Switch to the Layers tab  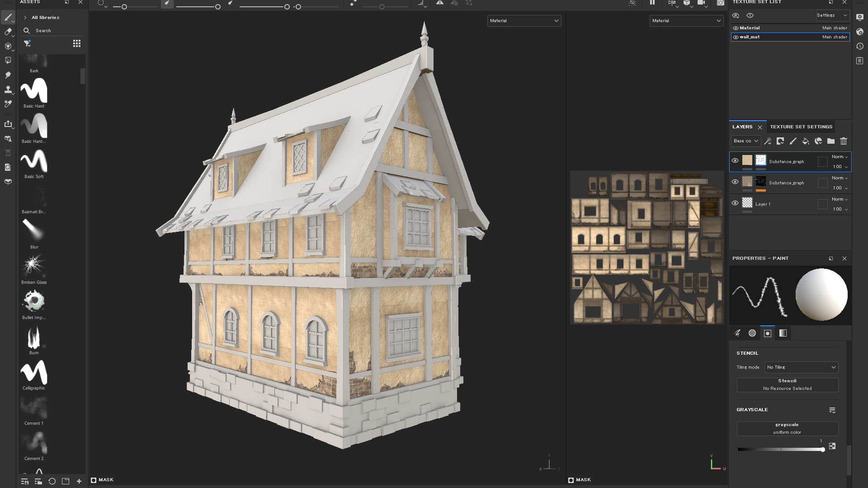(x=742, y=127)
